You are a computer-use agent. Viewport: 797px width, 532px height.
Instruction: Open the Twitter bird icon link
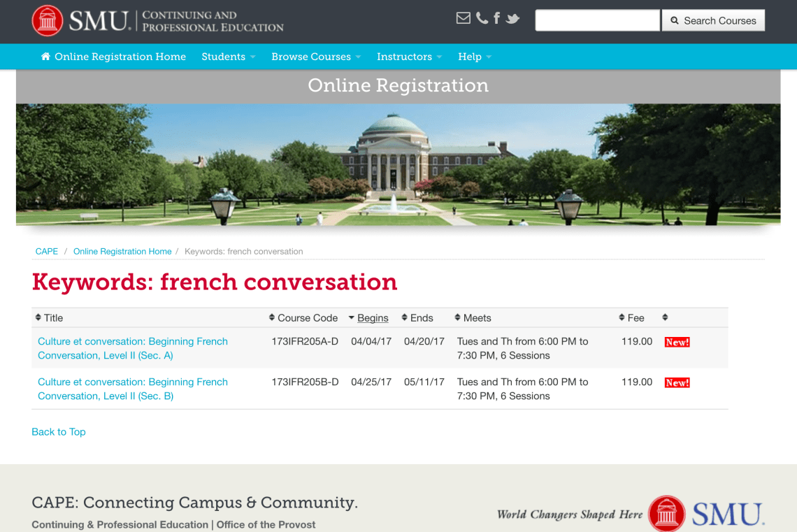pos(513,19)
